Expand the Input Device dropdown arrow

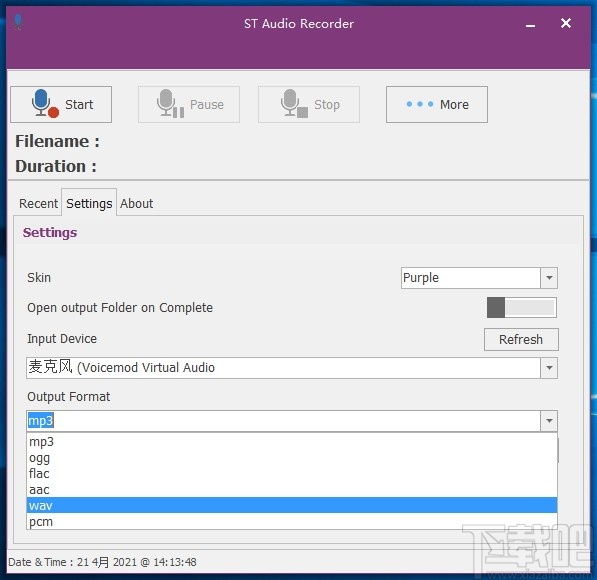pos(549,368)
